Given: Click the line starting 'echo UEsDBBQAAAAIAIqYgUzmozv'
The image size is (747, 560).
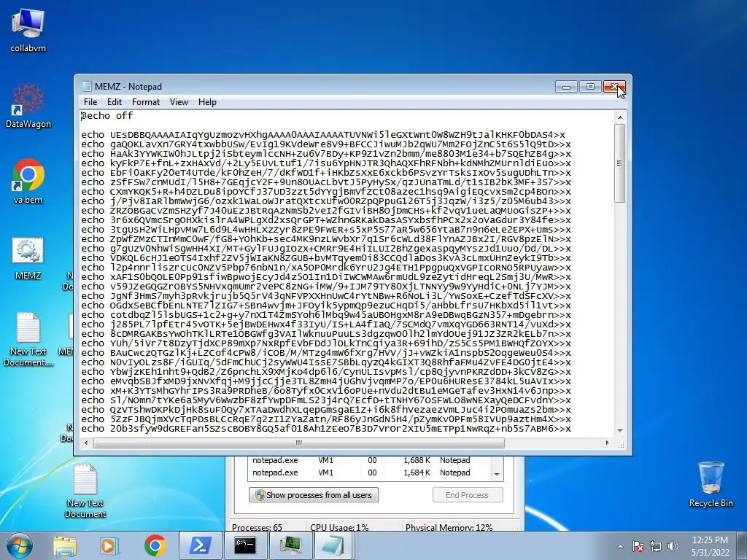Looking at the screenshot, I should click(323, 135).
